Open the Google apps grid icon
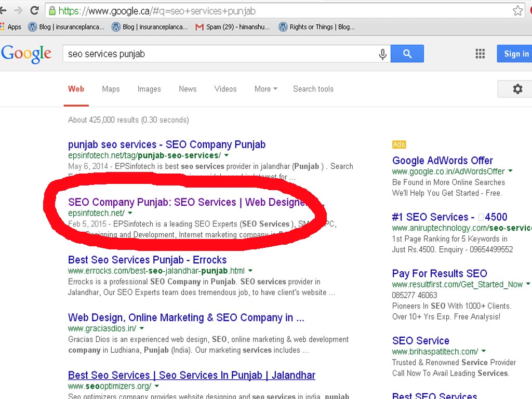The image size is (532, 399). 480,54
